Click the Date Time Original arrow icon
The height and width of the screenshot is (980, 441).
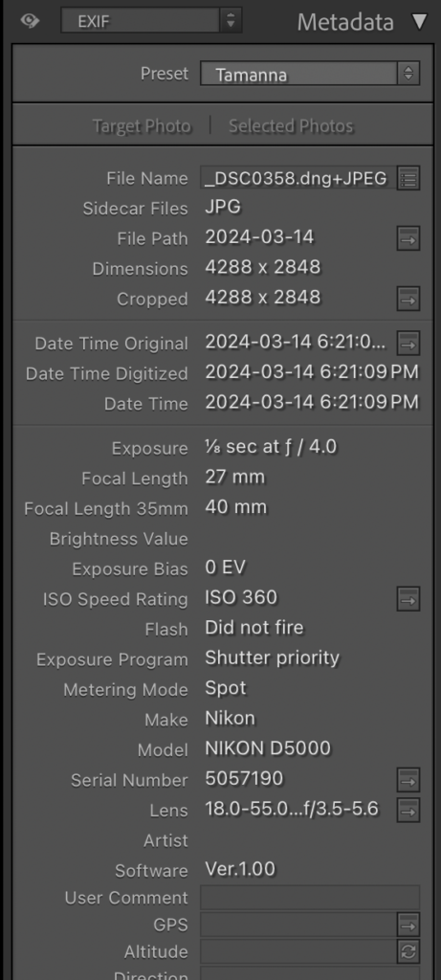(408, 344)
